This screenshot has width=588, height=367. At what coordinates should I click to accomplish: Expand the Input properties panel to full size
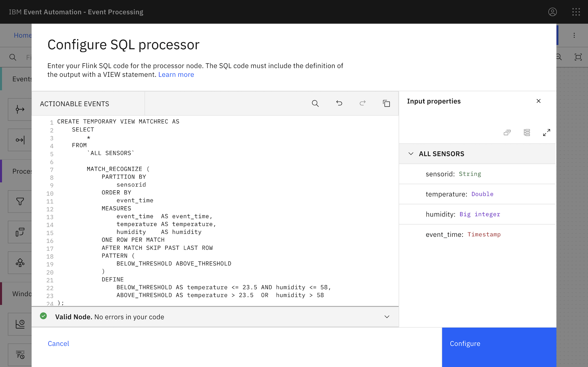click(547, 133)
